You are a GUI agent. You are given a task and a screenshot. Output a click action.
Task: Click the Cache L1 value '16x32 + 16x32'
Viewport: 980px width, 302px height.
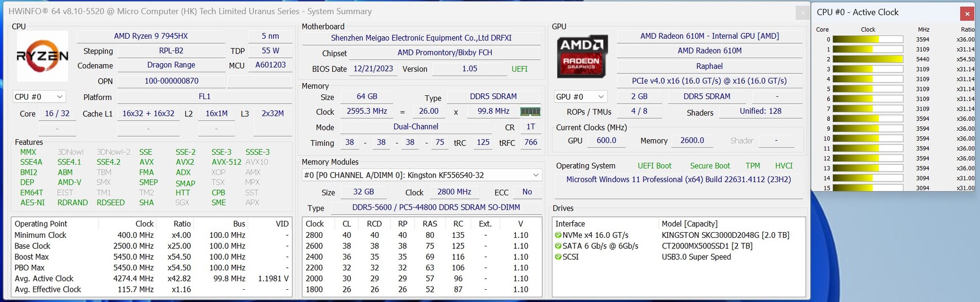click(149, 114)
